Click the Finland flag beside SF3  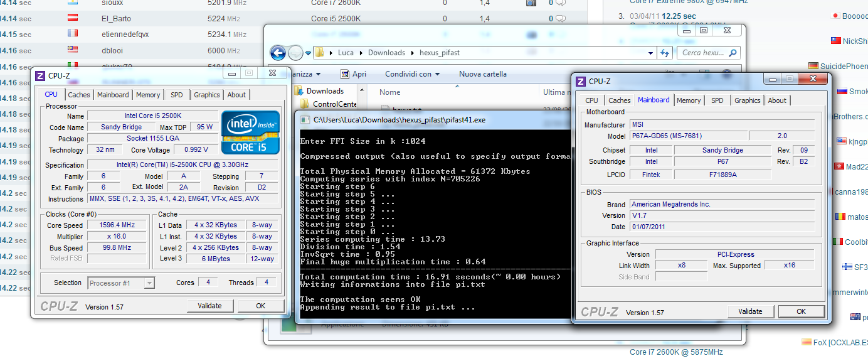coord(846,267)
